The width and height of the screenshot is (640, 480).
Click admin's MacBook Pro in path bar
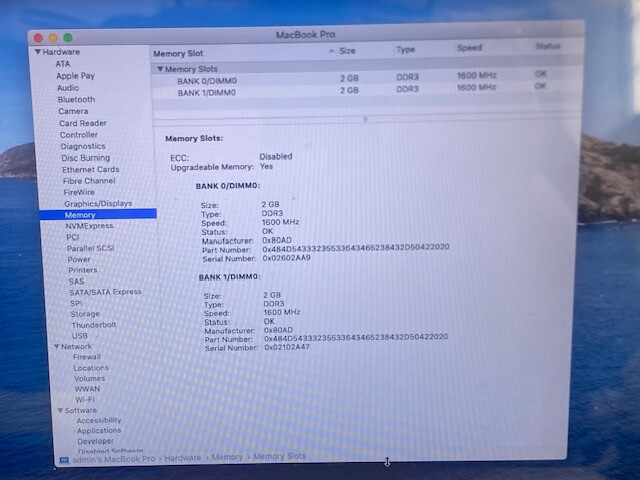(x=113, y=459)
